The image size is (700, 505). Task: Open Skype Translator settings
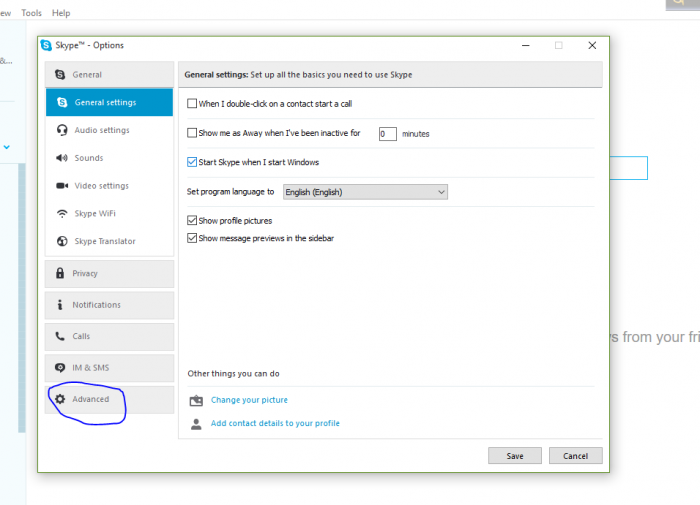109,241
